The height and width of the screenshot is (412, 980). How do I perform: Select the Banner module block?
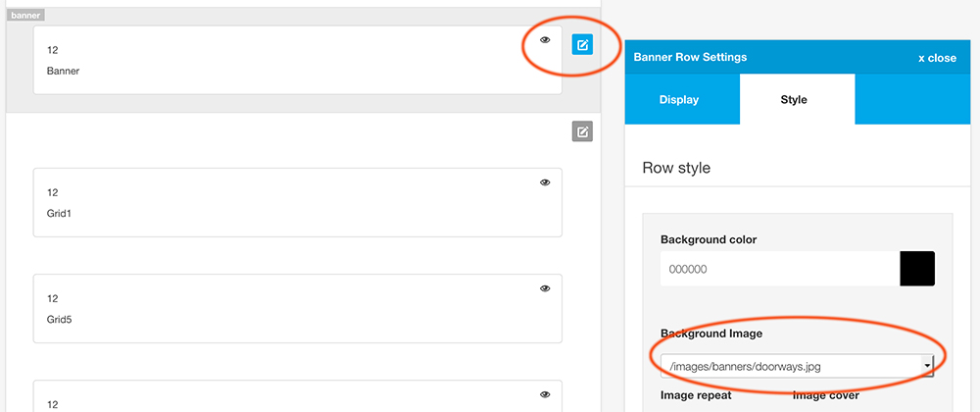tap(298, 60)
